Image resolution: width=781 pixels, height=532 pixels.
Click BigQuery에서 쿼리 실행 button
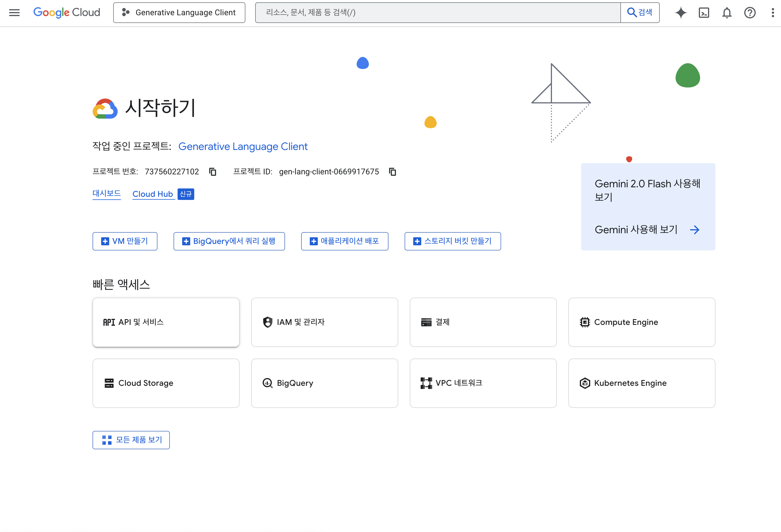pyautogui.click(x=229, y=241)
